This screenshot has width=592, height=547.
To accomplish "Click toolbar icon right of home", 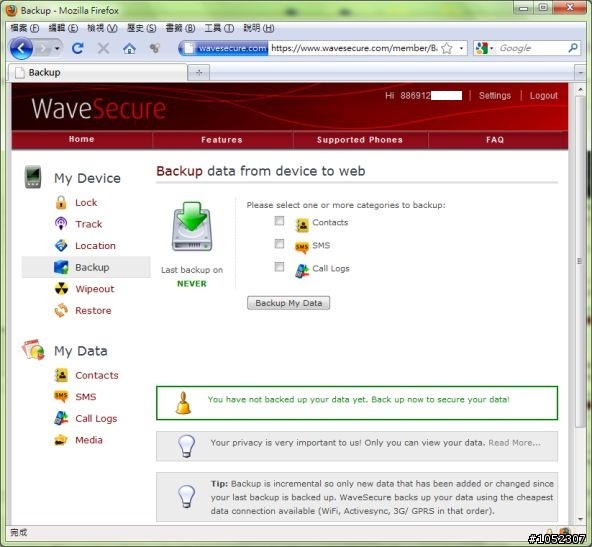I will tap(154, 48).
